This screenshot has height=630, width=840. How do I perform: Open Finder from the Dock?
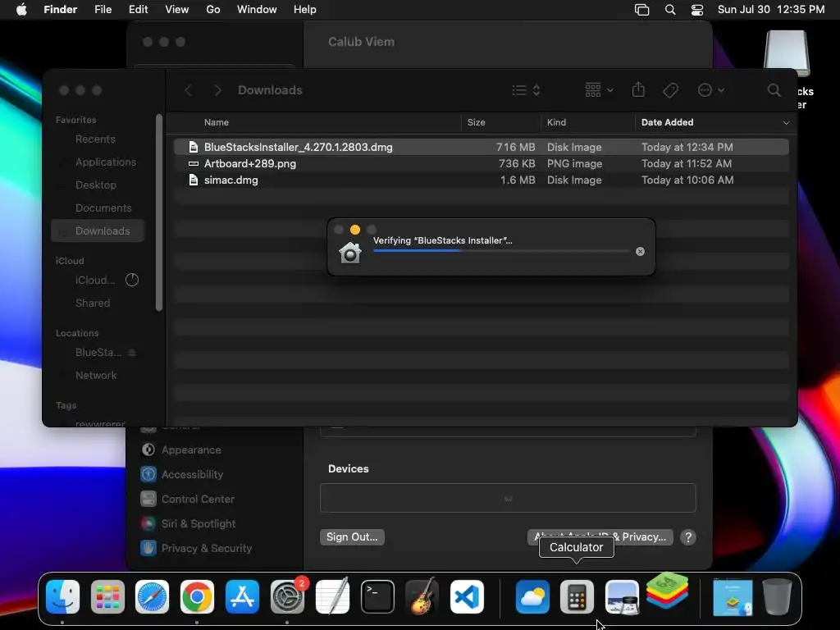(x=62, y=596)
